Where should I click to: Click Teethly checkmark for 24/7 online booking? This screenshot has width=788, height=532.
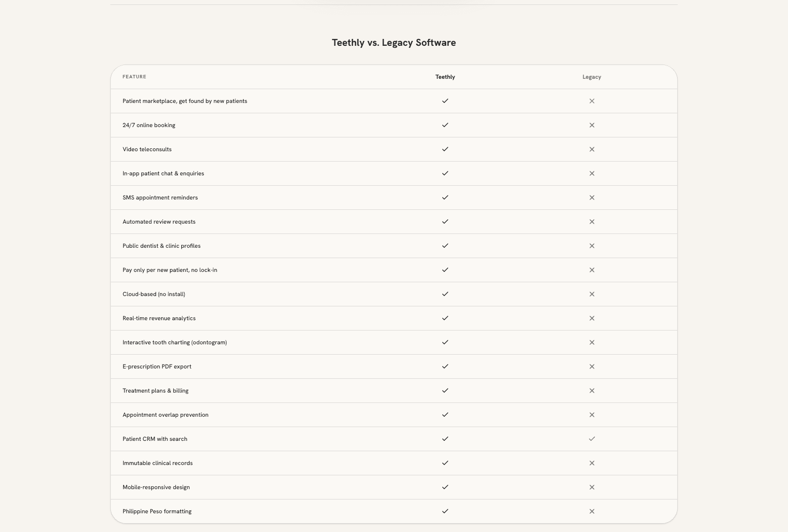(445, 125)
